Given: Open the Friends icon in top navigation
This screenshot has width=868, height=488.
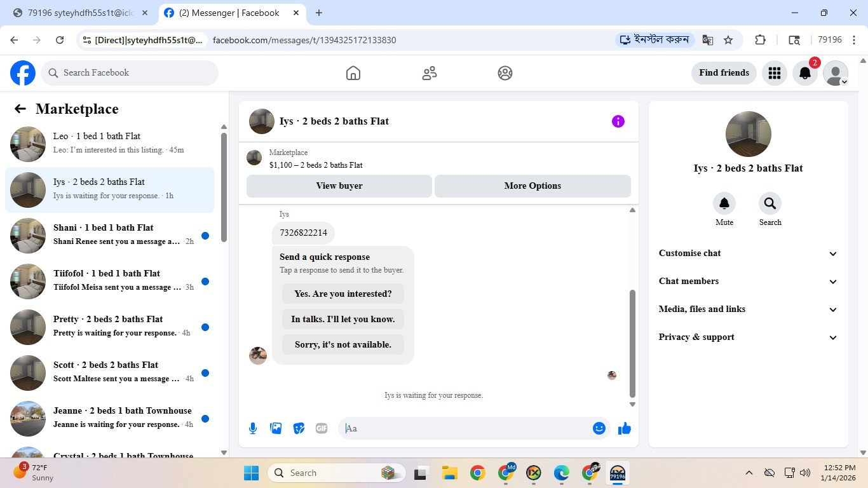Looking at the screenshot, I should click(430, 73).
